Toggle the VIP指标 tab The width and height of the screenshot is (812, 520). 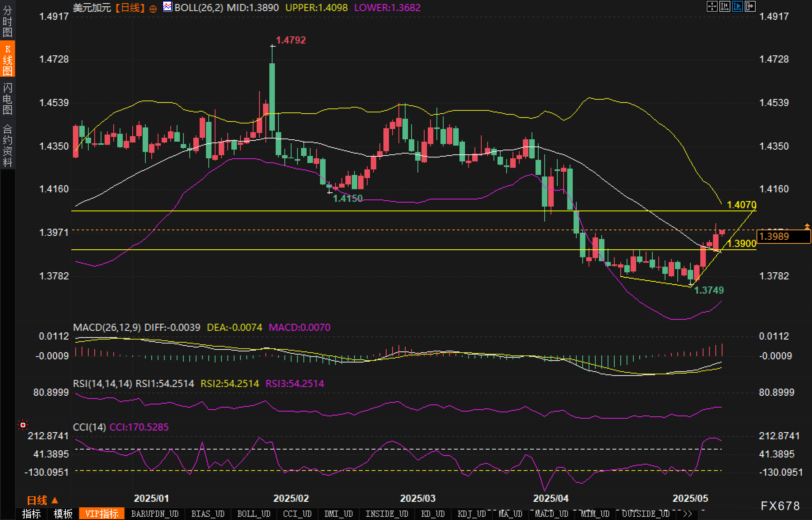tap(102, 514)
